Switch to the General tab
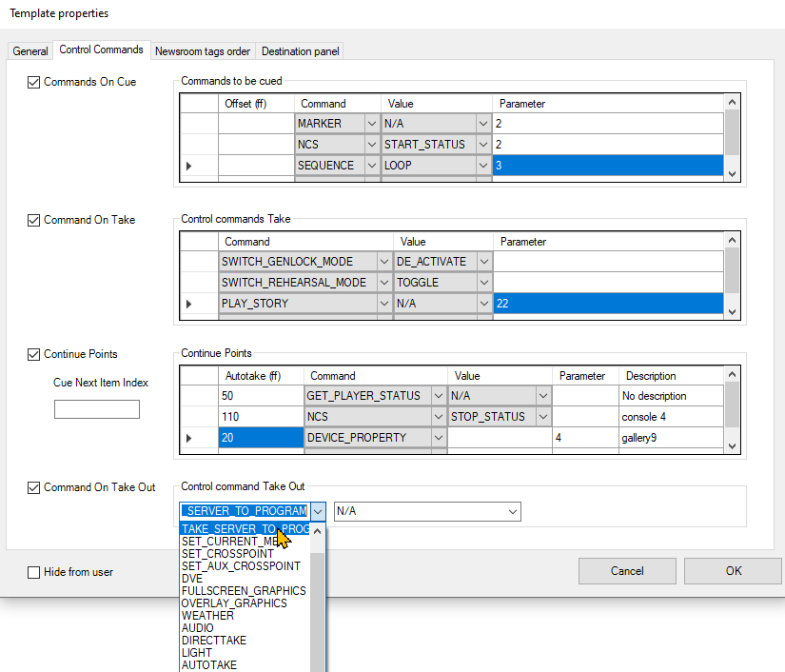This screenshot has height=672, width=785. (x=30, y=51)
